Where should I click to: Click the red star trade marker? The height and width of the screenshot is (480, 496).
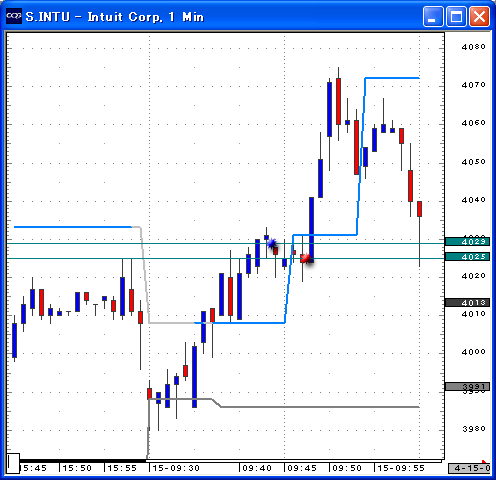click(306, 258)
